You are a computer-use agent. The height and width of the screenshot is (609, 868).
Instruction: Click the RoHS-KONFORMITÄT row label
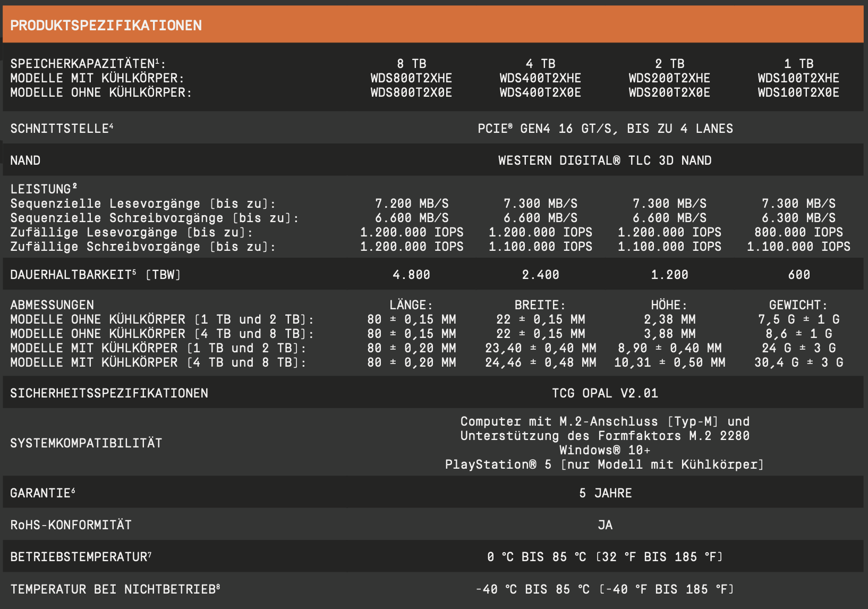pos(71,525)
